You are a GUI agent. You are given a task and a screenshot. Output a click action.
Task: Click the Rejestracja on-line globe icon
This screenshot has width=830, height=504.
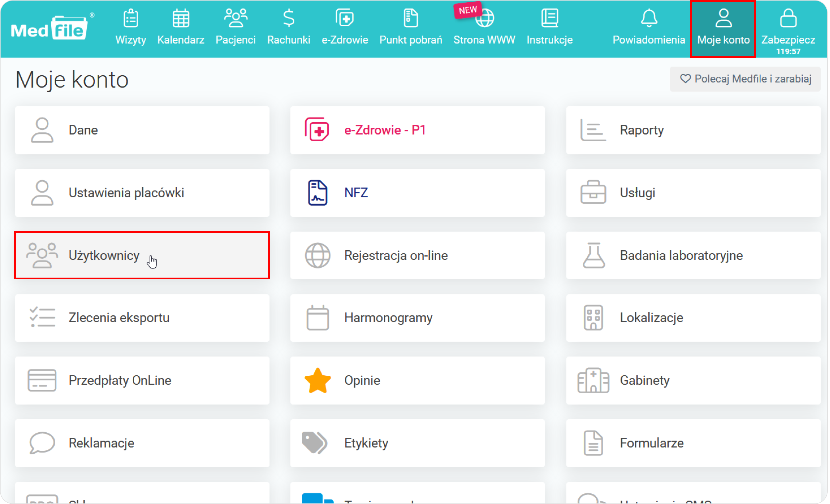tap(317, 255)
